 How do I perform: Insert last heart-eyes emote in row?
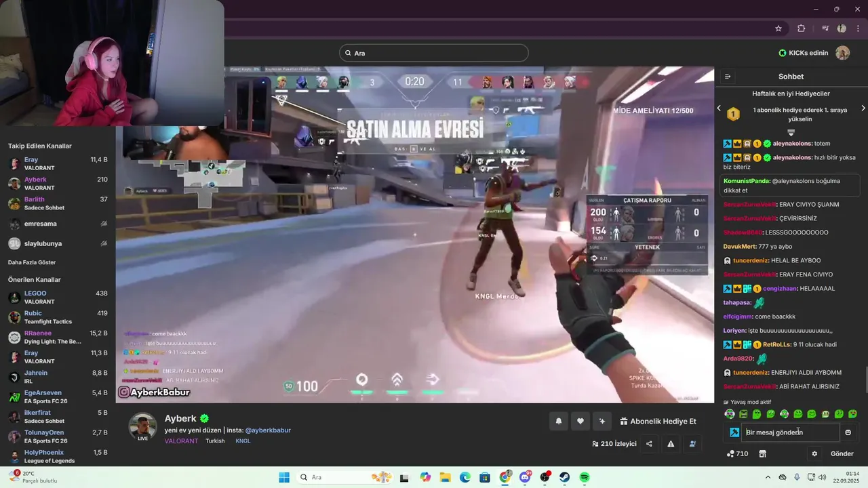tap(852, 414)
